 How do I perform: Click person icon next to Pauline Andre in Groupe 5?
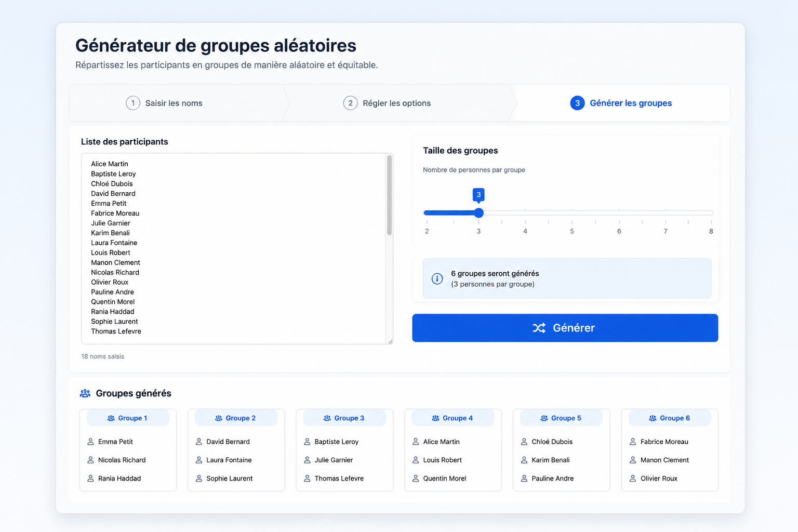coord(524,478)
